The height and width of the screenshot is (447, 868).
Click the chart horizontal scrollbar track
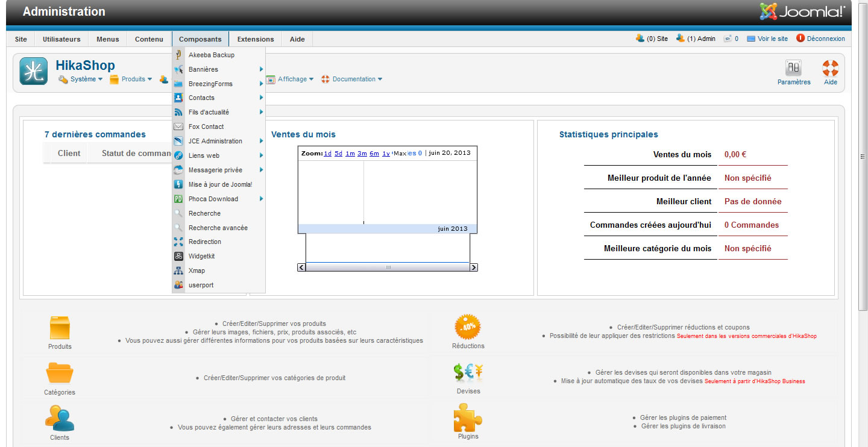click(x=422, y=267)
